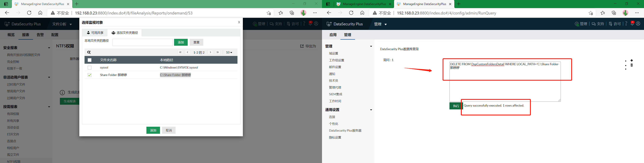Click the plus icon to add a query
This screenshot has width=644, height=163.
(631, 60)
